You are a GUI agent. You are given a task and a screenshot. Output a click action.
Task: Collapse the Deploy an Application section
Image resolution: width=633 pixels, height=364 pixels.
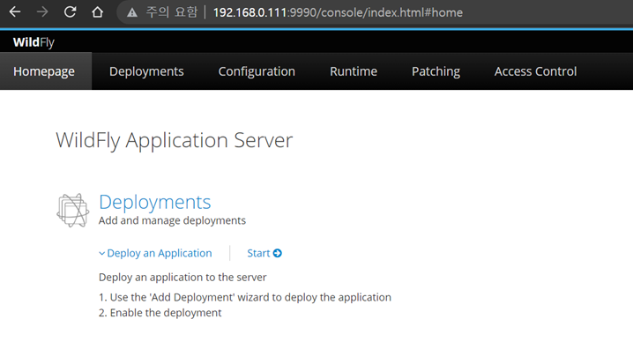[x=155, y=253]
